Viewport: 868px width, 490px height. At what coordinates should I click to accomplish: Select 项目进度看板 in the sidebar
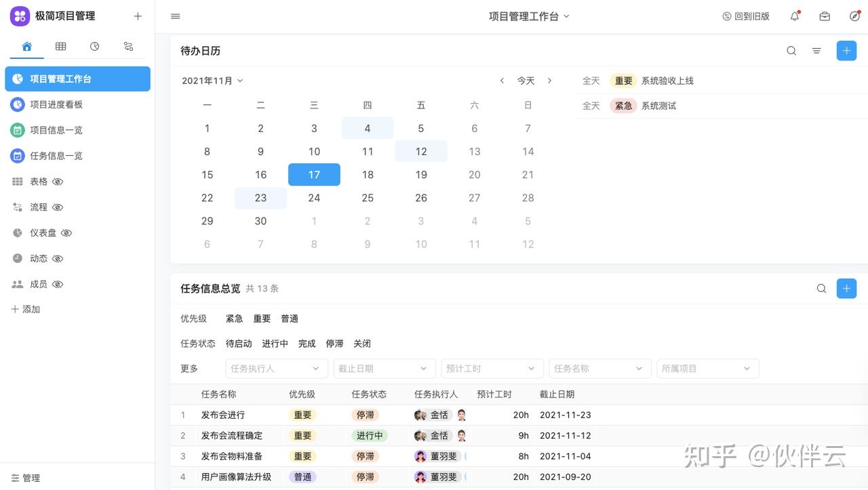pos(56,104)
